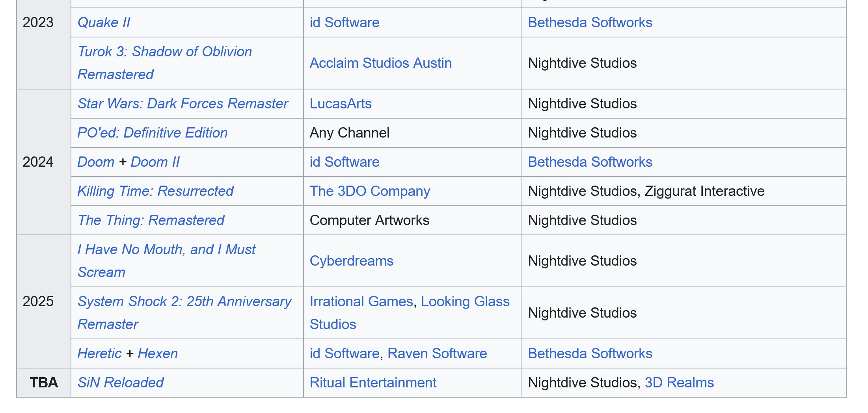The height and width of the screenshot is (413, 868).
Task: Click the Looking Glass Studios link
Action: [x=465, y=301]
